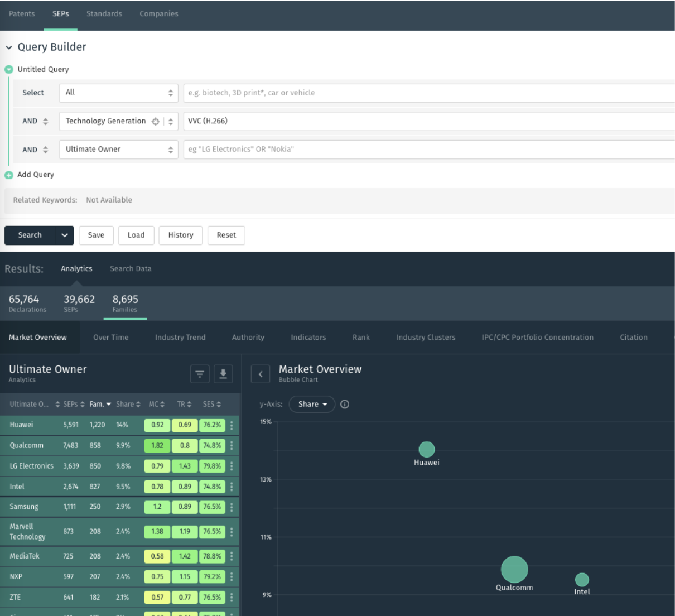Open the Intel row options menu

point(232,487)
